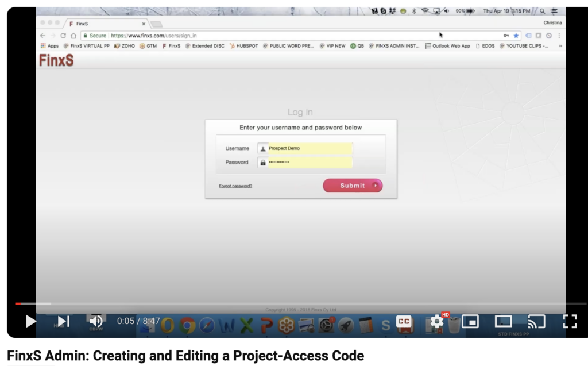Launch Google Chrome from the Dock
588x366 pixels.
point(187,325)
